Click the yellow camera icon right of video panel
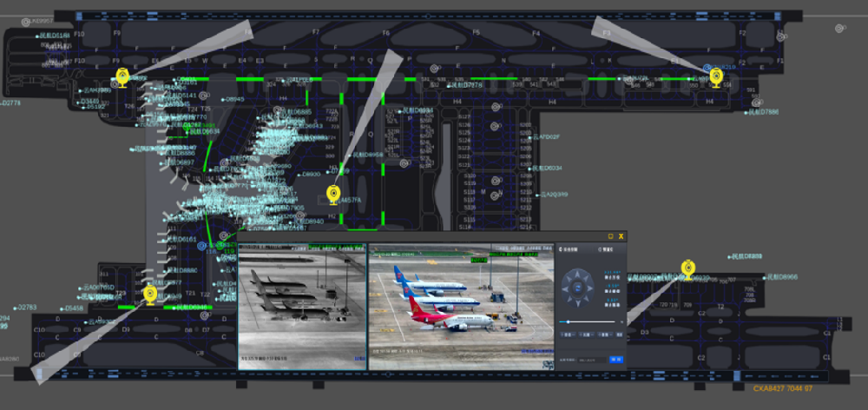This screenshot has width=868, height=410. (687, 268)
